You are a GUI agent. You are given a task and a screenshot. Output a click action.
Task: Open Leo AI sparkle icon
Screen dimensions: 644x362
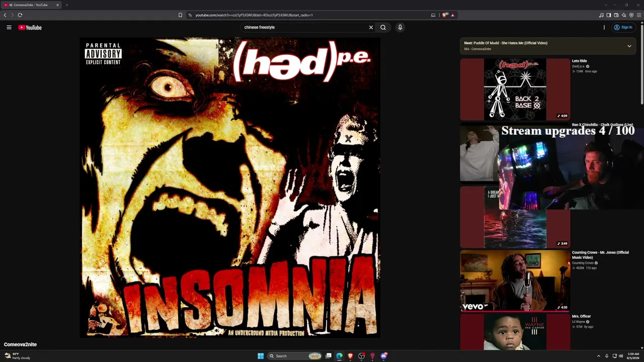coord(624,15)
